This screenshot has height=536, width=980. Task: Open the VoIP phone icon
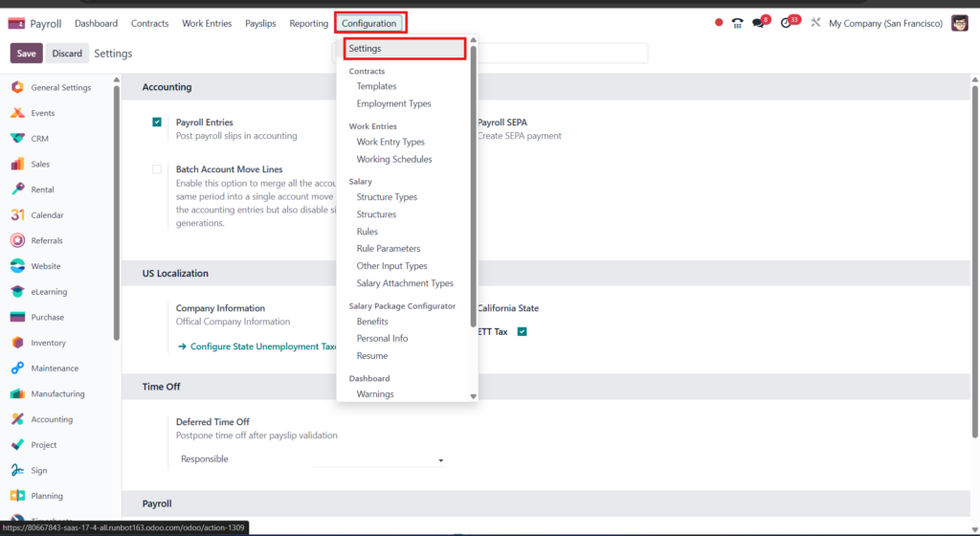click(738, 23)
